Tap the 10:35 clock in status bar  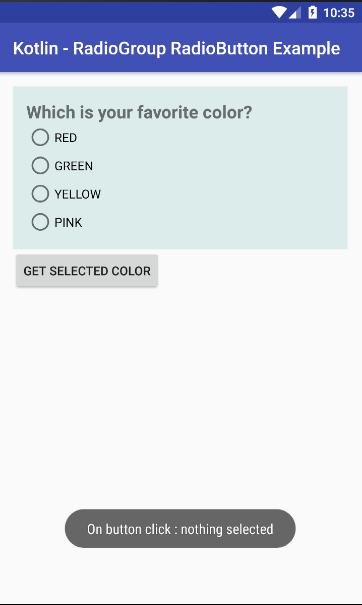(x=339, y=13)
